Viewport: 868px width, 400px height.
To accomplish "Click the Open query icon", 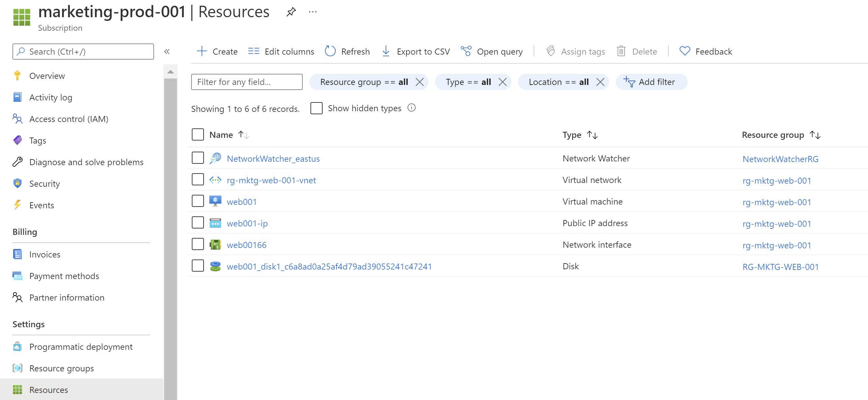I will 466,51.
